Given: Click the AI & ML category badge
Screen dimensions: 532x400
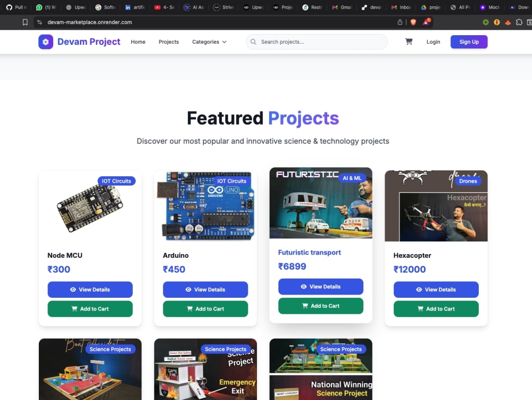Looking at the screenshot, I should click(352, 178).
